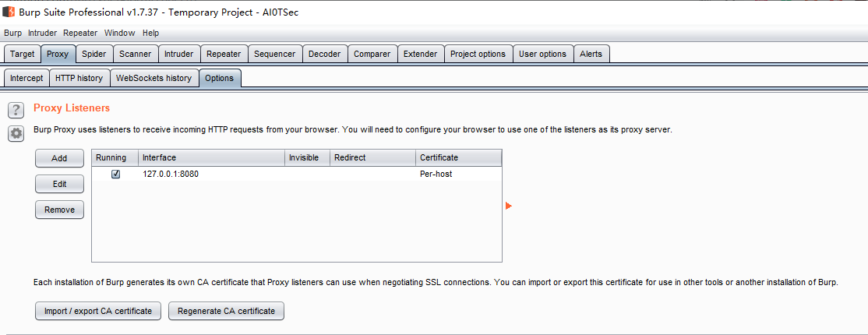Open the Intruder menu in menu bar
The width and height of the screenshot is (868, 335).
click(x=43, y=33)
